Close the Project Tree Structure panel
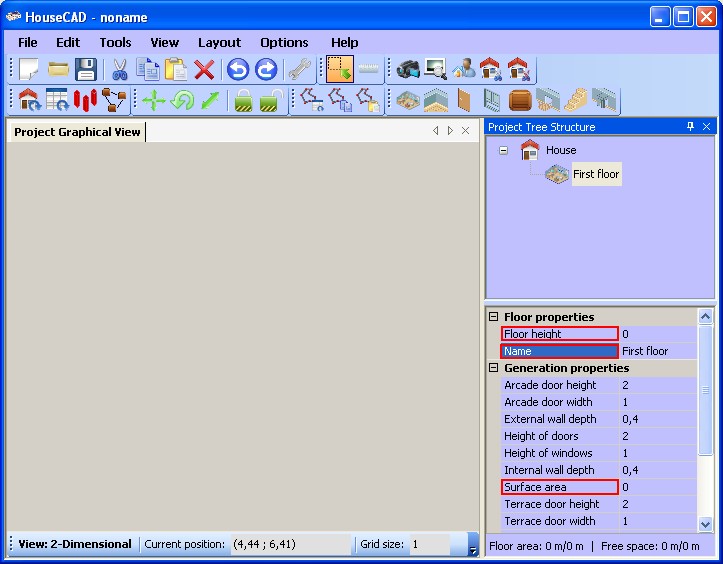The height and width of the screenshot is (564, 723). [x=706, y=126]
